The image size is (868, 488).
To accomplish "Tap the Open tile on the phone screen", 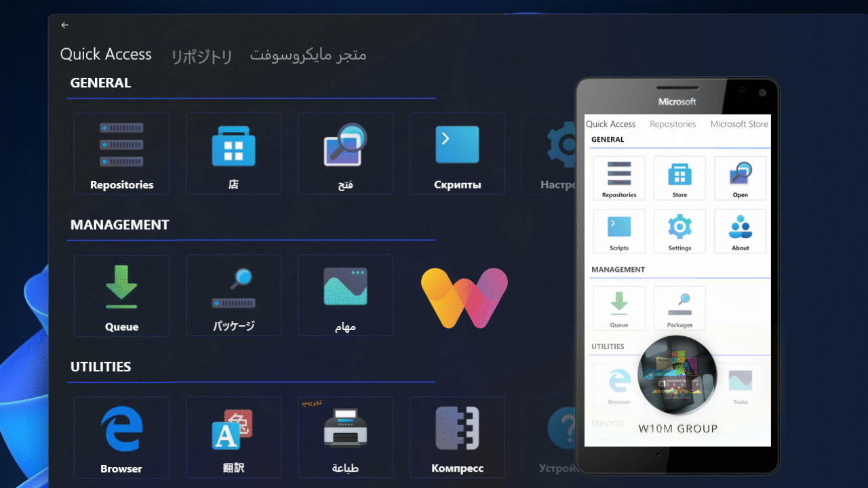I will click(x=740, y=178).
